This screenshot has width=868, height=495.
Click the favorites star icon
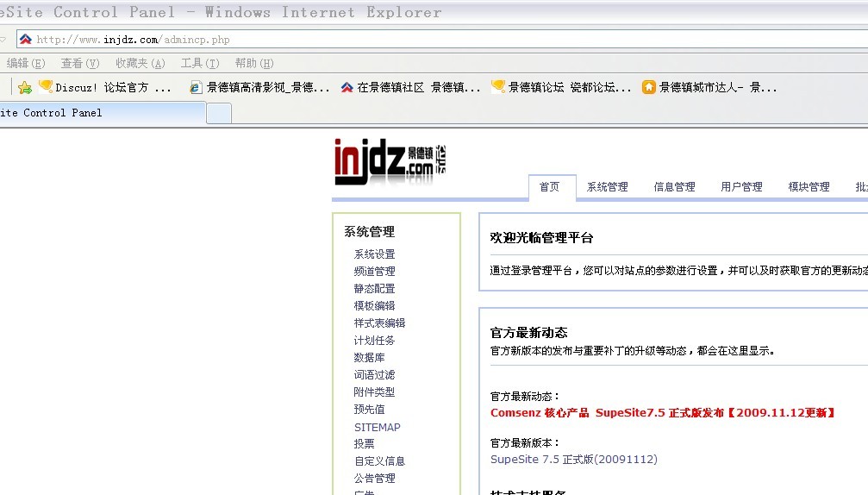[25, 87]
